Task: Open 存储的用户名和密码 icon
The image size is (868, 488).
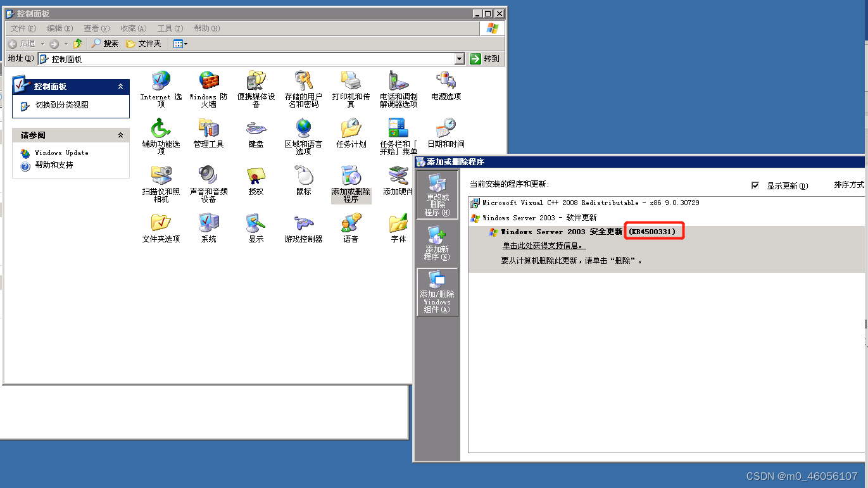Action: tap(303, 89)
